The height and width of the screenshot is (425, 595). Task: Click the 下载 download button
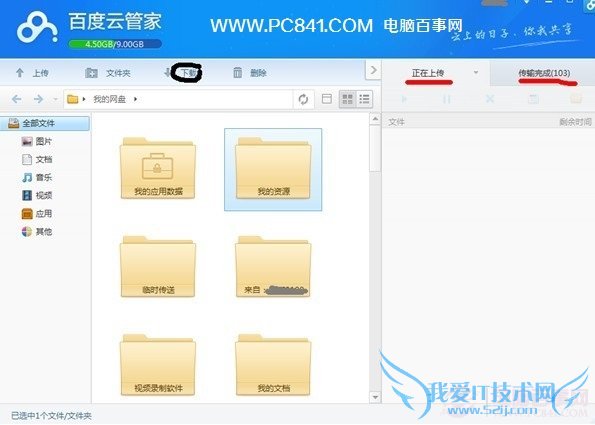pos(183,72)
